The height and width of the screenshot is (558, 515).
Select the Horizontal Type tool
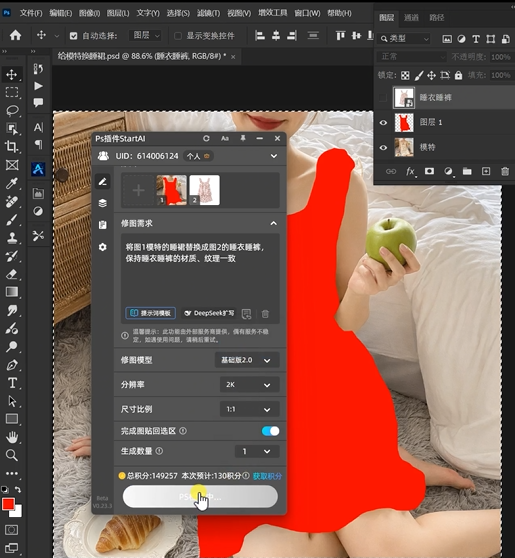(12, 383)
